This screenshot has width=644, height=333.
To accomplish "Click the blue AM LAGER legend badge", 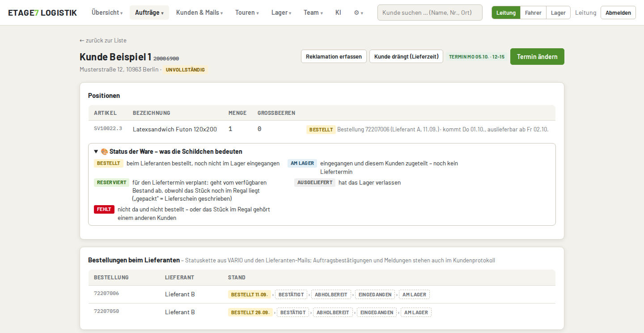I will [302, 163].
